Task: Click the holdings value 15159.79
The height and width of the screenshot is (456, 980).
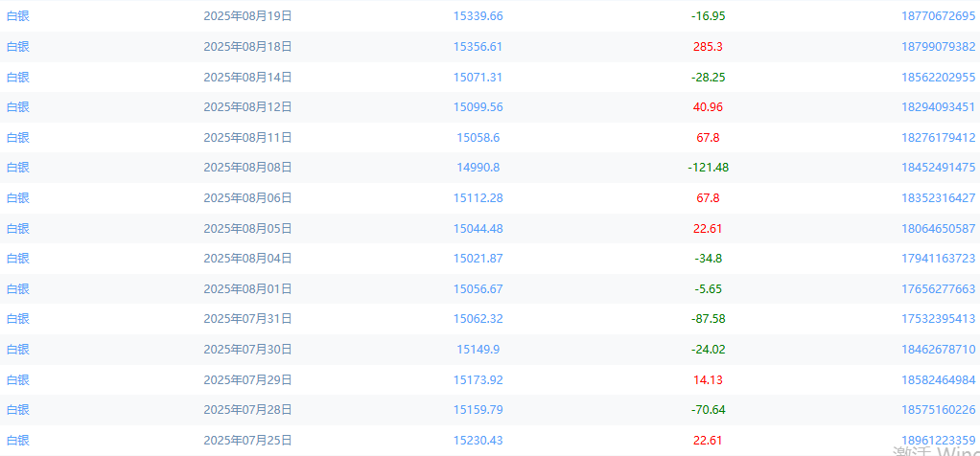Action: tap(478, 410)
